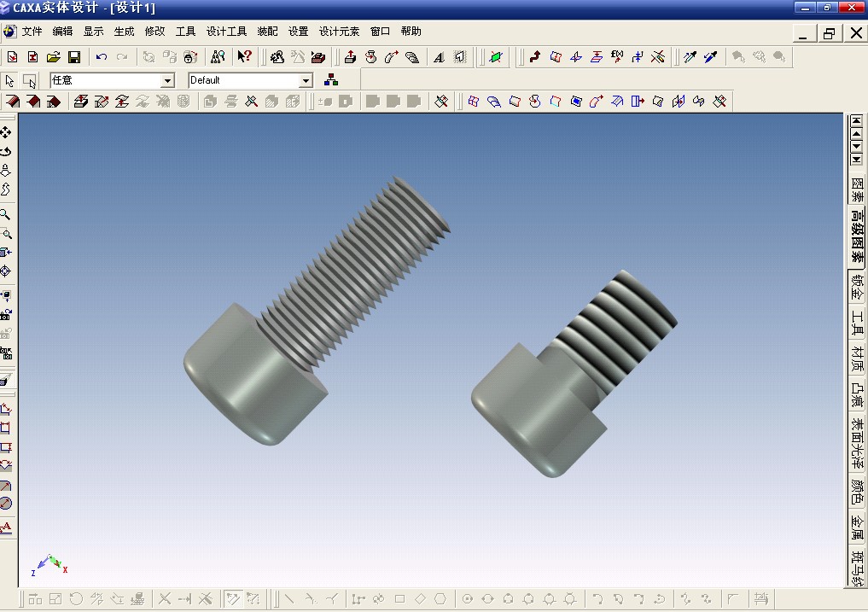Click the Open file folder icon

[x=53, y=57]
